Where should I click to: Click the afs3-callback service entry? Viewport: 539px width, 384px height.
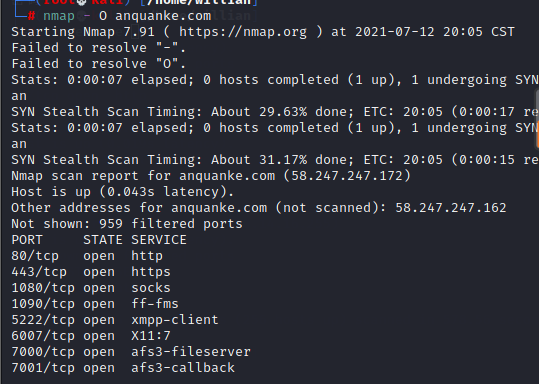pos(183,368)
